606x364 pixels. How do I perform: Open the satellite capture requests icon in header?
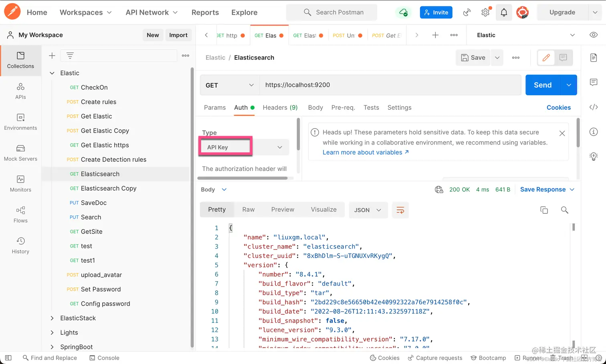(467, 12)
